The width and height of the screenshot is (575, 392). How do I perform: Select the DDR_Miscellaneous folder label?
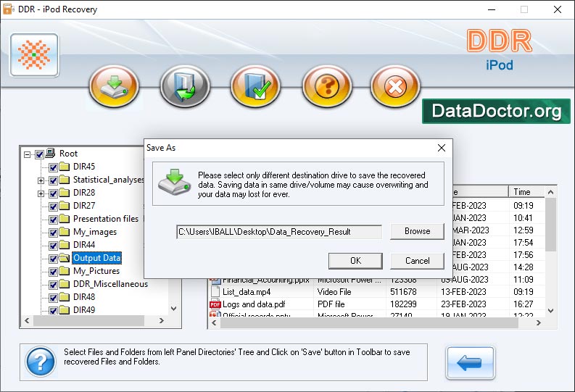tap(110, 284)
